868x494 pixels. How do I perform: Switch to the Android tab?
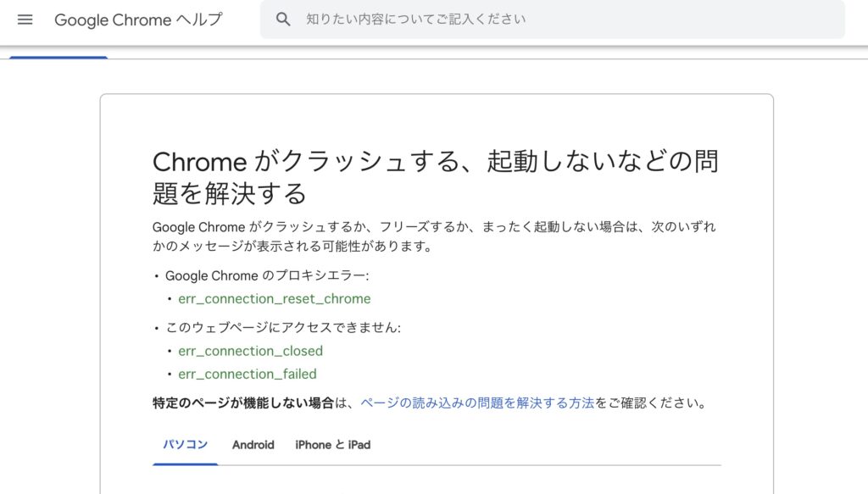[x=253, y=445]
